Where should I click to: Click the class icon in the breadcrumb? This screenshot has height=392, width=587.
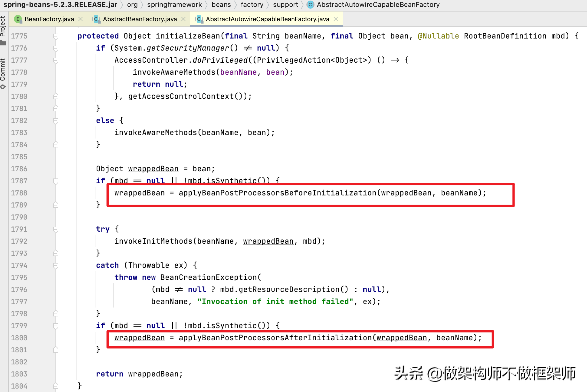click(310, 5)
